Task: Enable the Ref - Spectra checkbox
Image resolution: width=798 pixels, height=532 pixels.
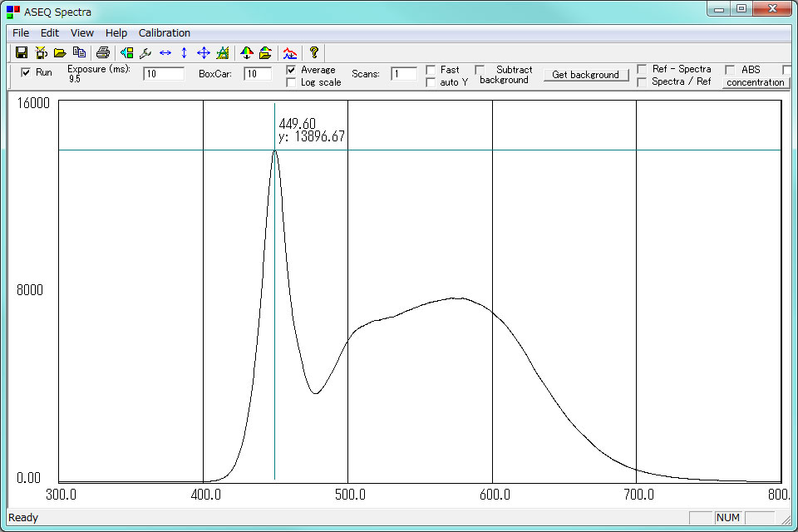Action: click(x=643, y=69)
